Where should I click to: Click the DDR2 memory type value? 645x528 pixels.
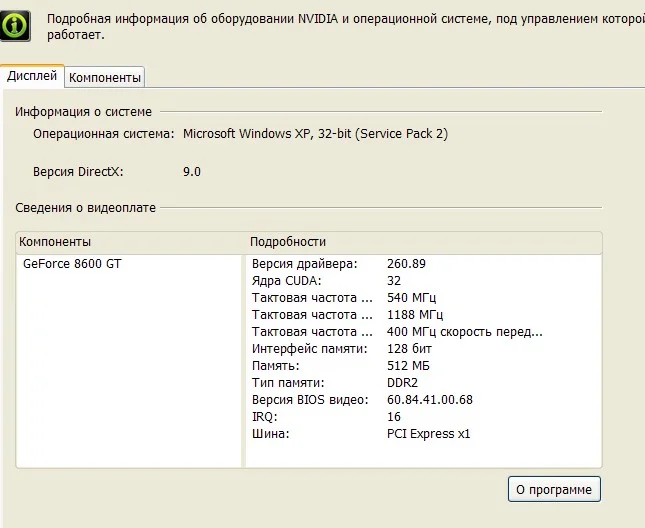click(402, 382)
